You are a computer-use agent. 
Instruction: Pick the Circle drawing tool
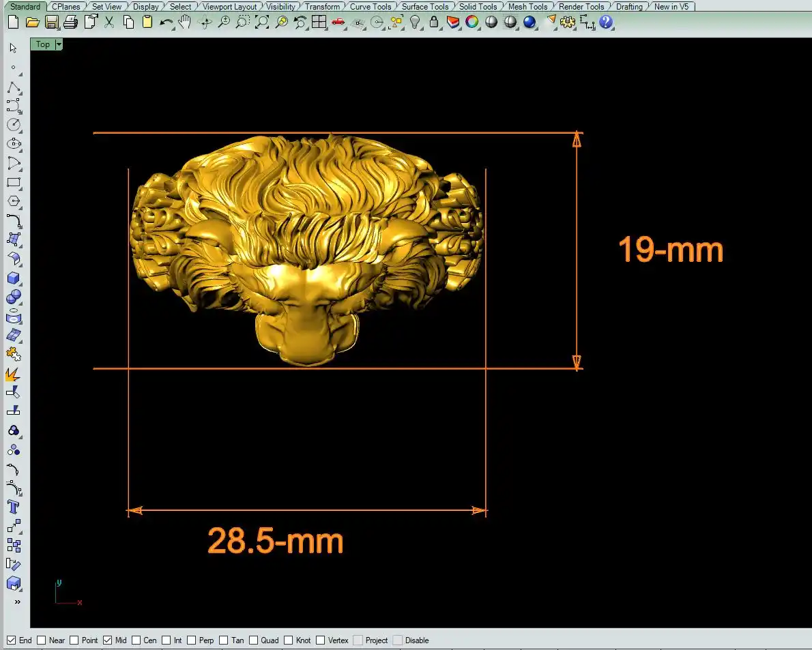coord(14,125)
